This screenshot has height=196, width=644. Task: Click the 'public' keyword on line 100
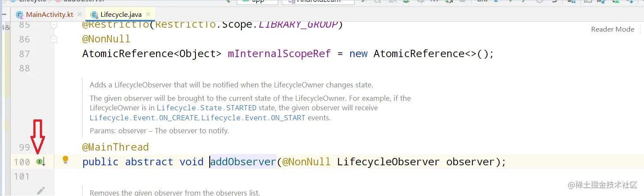101,162
